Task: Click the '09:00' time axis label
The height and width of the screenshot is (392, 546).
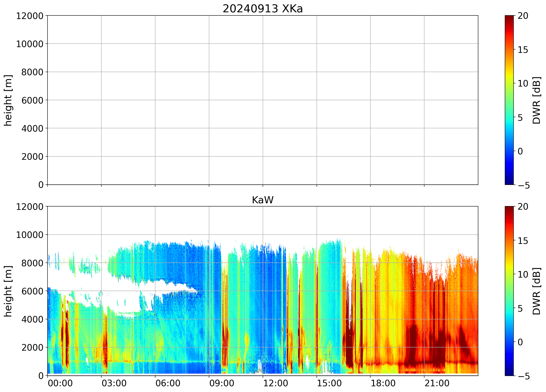Action: [x=222, y=383]
